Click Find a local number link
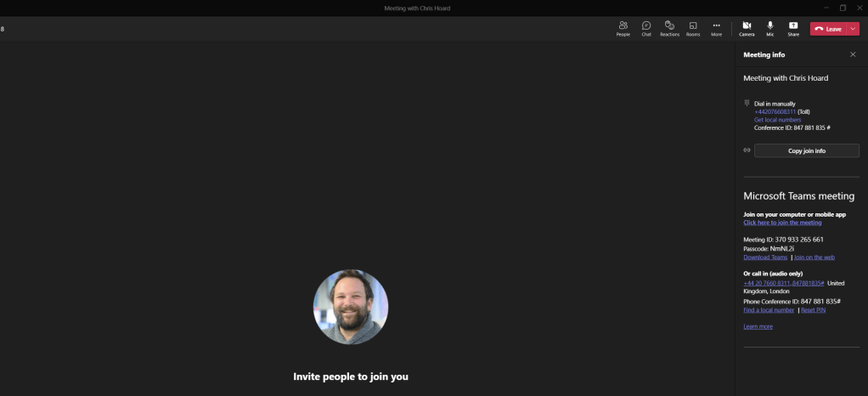The height and width of the screenshot is (396, 868). [769, 310]
